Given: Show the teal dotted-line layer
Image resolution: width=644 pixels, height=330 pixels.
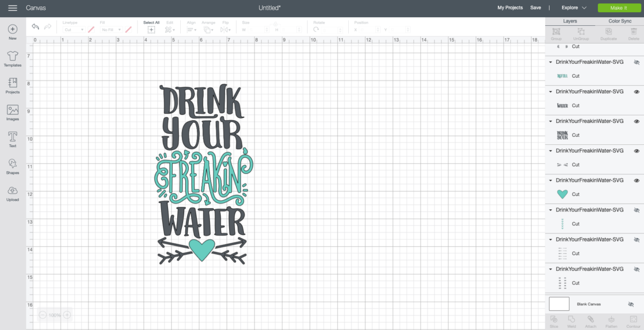Looking at the screenshot, I should coord(636,210).
